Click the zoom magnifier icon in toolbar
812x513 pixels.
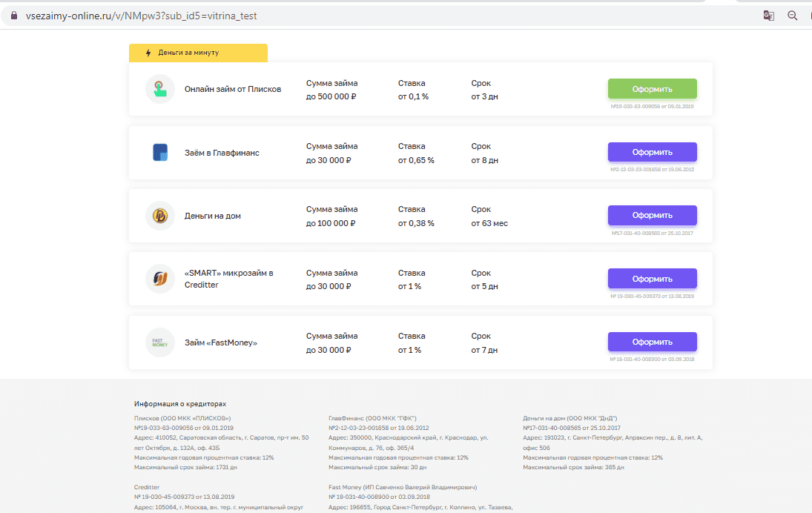[x=792, y=16]
